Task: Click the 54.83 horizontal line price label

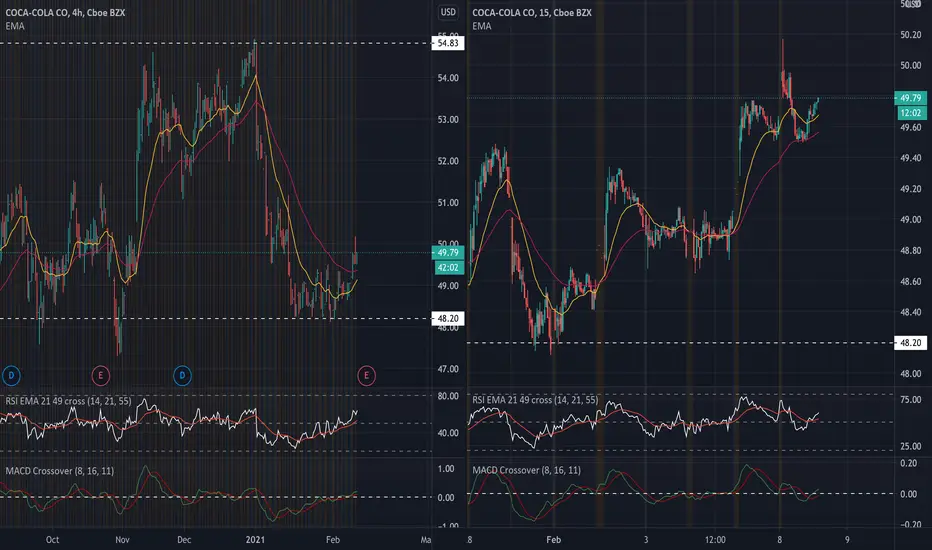Action: [x=448, y=43]
